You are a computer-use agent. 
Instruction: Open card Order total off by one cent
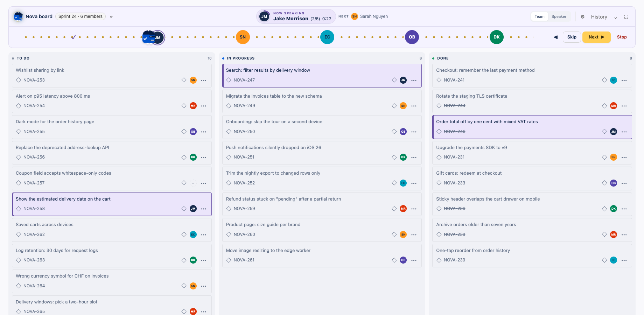(x=532, y=127)
